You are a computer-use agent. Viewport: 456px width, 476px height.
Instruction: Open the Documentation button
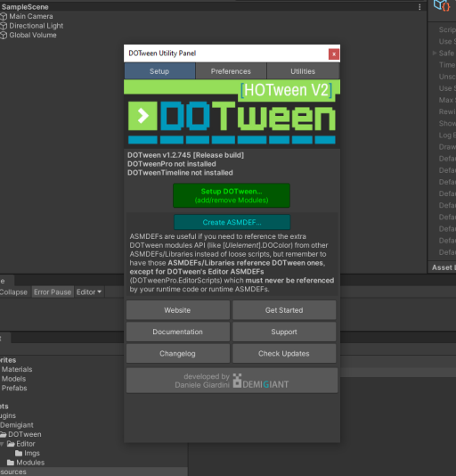pos(178,332)
